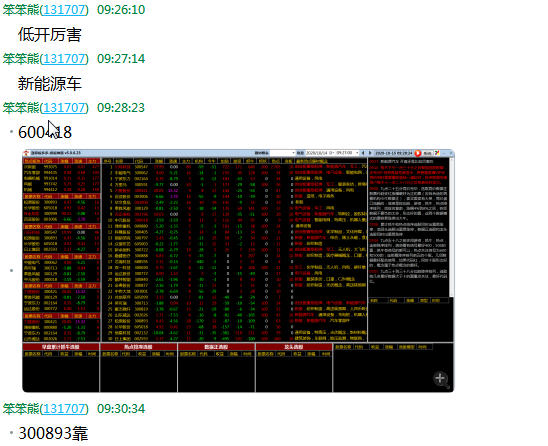Open the 131707 link at 09:27:14

pos(64,58)
